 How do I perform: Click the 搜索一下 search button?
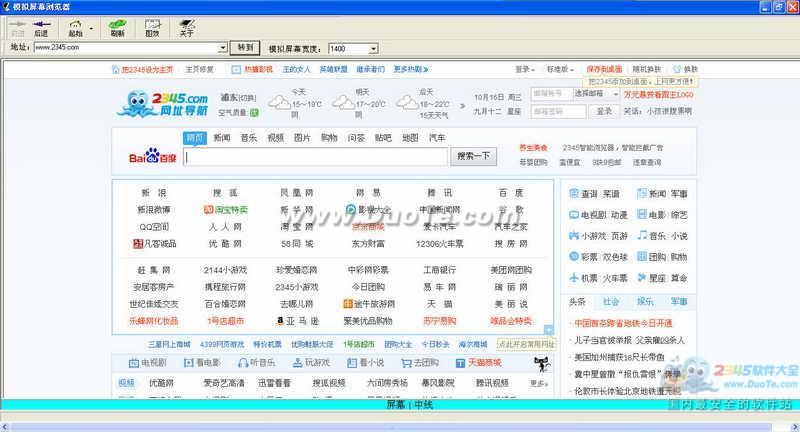coord(473,157)
